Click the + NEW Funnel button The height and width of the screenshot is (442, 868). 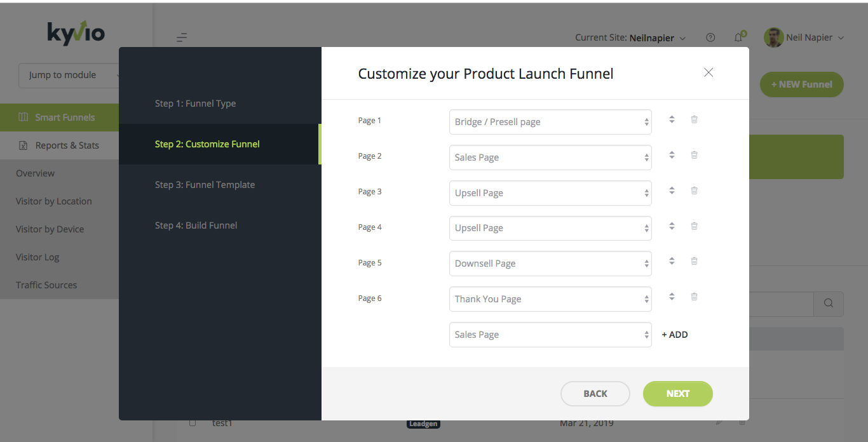(802, 84)
